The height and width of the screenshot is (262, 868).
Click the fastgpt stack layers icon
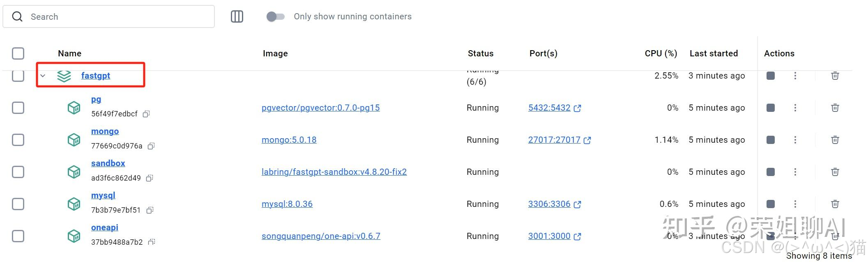click(64, 76)
